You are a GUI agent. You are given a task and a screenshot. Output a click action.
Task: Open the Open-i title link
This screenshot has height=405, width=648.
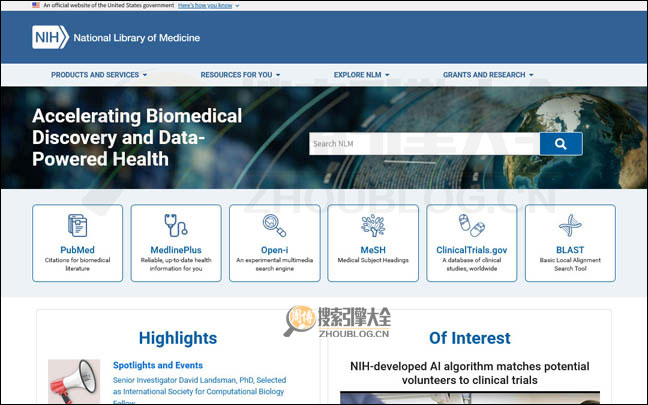(x=274, y=250)
